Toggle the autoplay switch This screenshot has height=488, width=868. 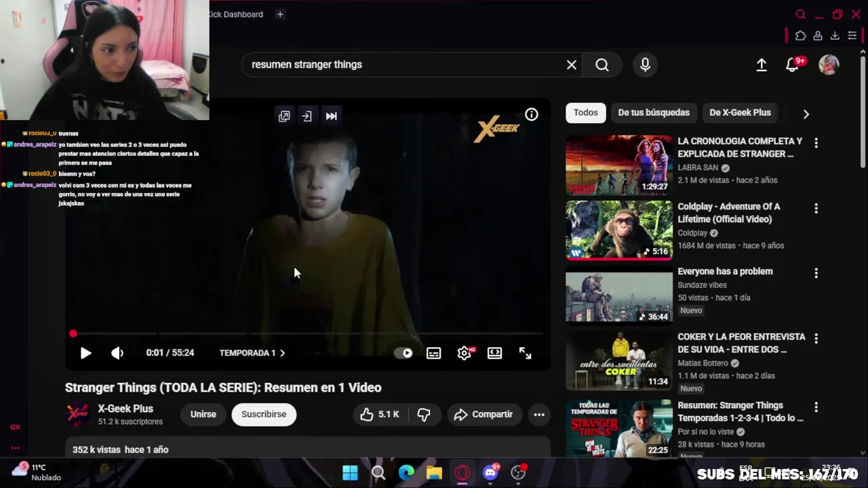[x=403, y=353]
